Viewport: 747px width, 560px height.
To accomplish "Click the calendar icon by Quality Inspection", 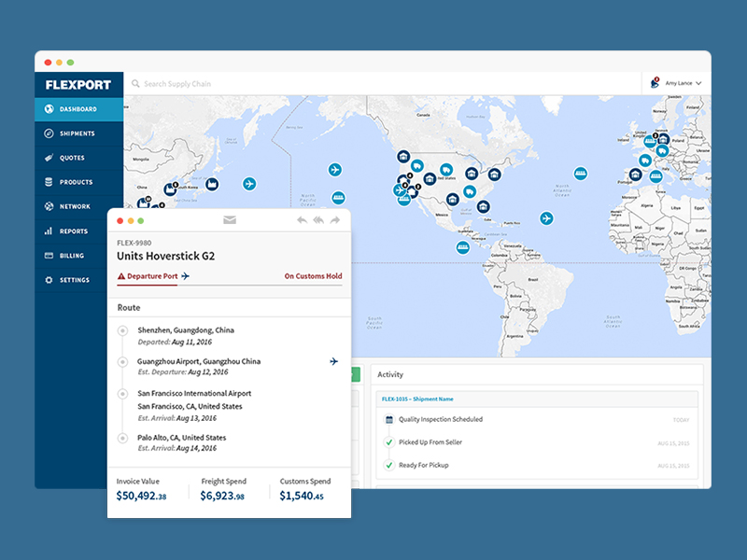I will pyautogui.click(x=389, y=419).
